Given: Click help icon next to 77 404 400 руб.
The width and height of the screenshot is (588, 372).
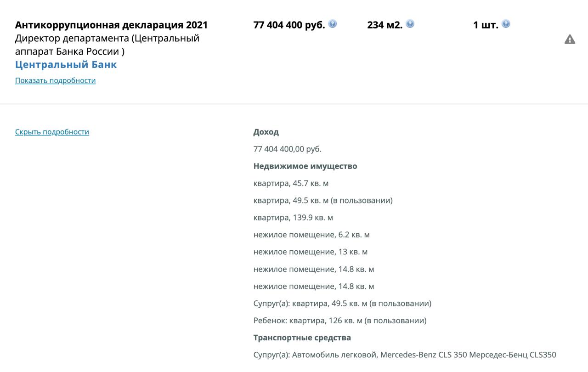Looking at the screenshot, I should pos(333,24).
